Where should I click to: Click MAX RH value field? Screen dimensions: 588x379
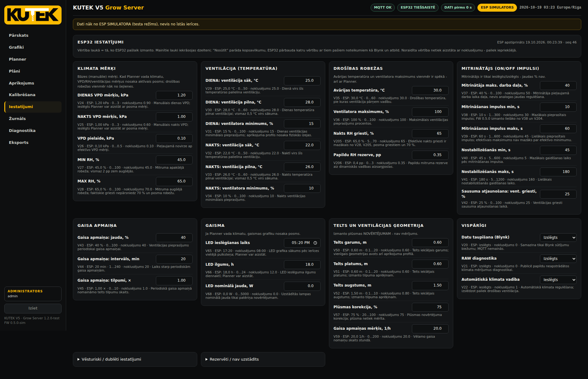[174, 181]
